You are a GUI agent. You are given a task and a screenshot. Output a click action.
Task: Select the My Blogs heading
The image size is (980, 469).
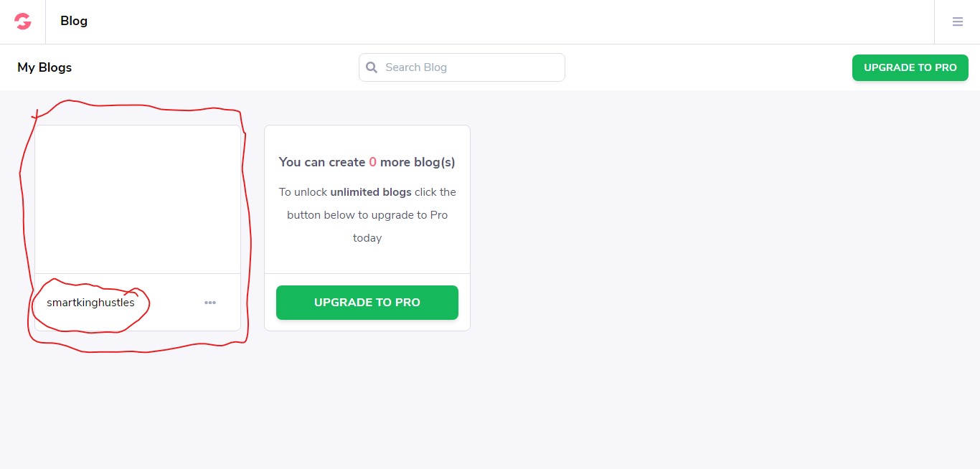click(x=44, y=67)
